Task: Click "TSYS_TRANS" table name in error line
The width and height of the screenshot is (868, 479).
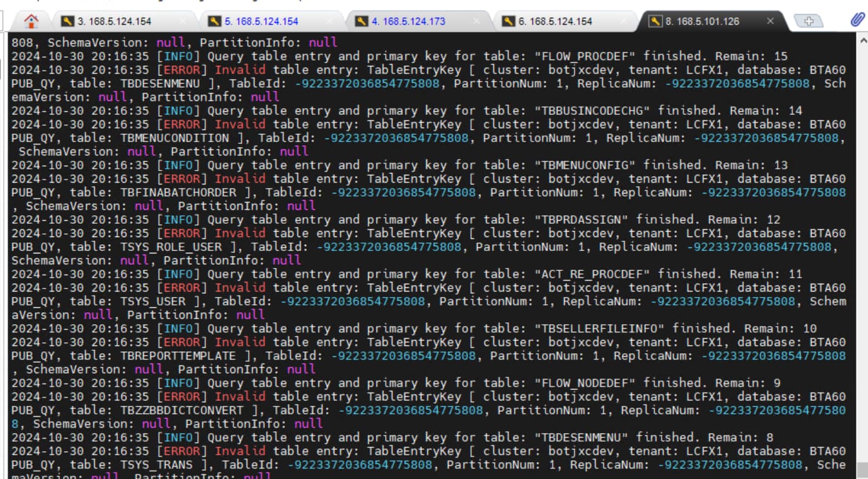Action: 157,464
